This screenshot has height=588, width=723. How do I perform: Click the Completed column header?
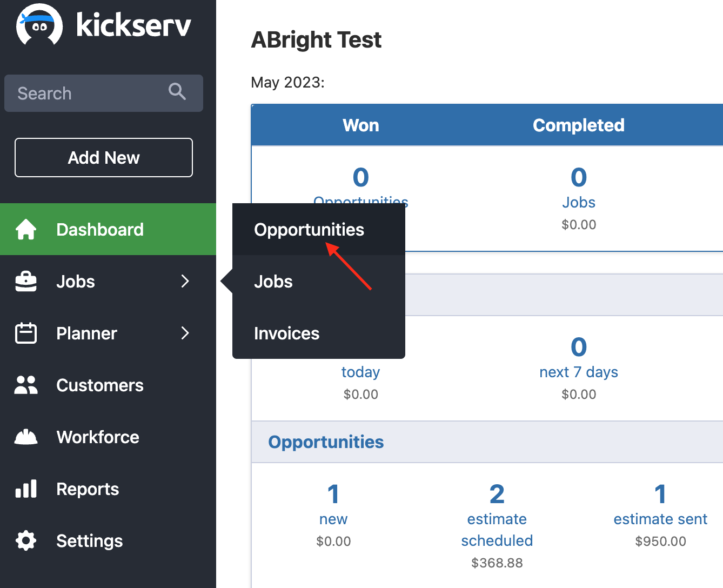579,125
